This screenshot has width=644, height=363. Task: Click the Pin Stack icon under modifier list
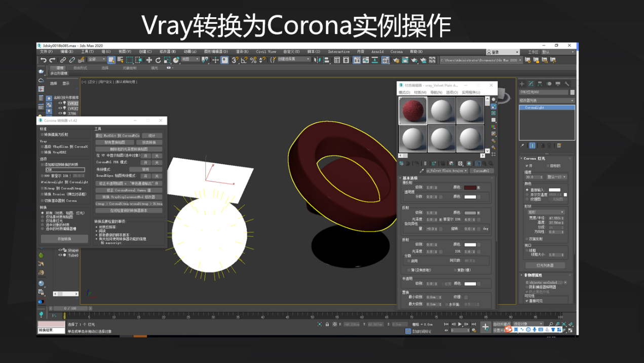point(523,146)
